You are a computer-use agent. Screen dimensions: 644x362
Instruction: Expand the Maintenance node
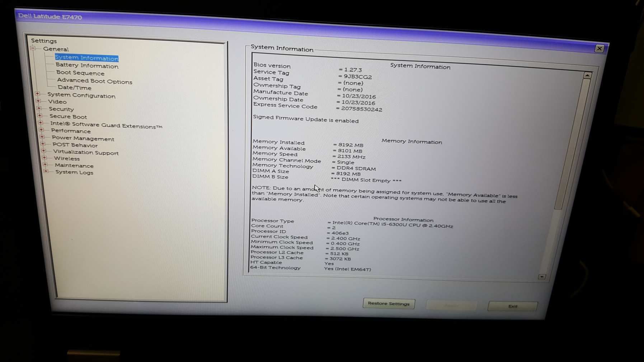(x=45, y=165)
